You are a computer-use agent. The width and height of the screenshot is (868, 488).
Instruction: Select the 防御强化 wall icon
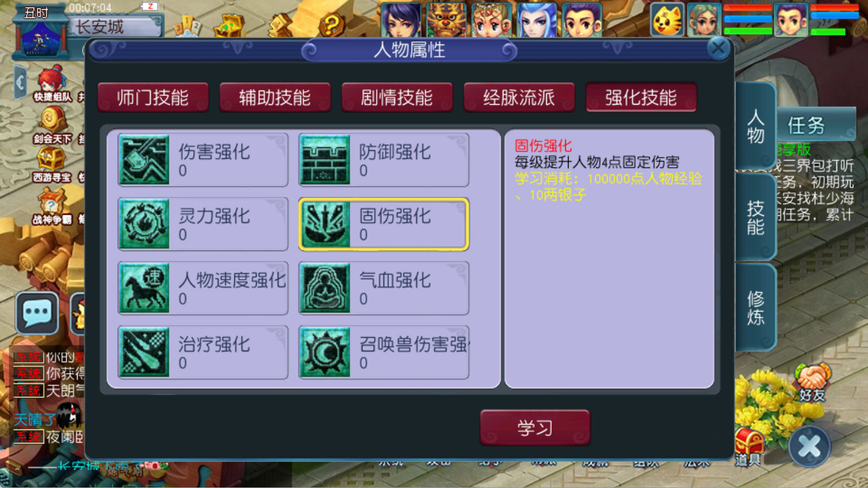coord(324,160)
